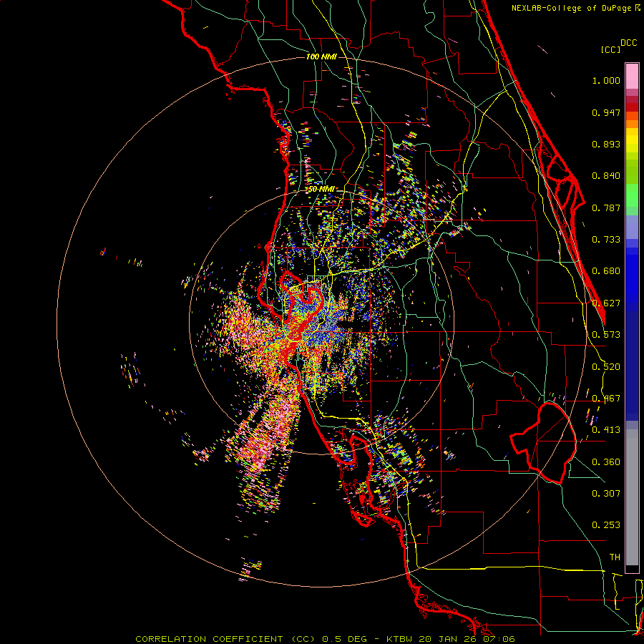Select the 0.573 scale value
This screenshot has width=644, height=644.
click(606, 335)
